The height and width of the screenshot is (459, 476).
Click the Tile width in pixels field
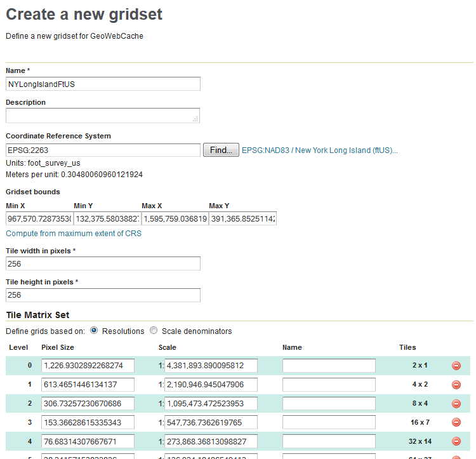coord(103,263)
